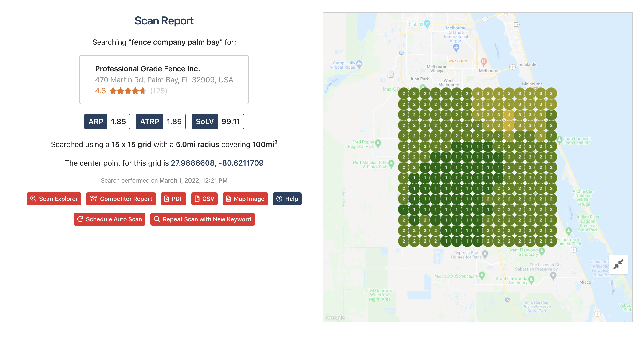Screen dimensions: 644x342
Task: Click the 15 x 15 grid description text
Action: [x=131, y=144]
